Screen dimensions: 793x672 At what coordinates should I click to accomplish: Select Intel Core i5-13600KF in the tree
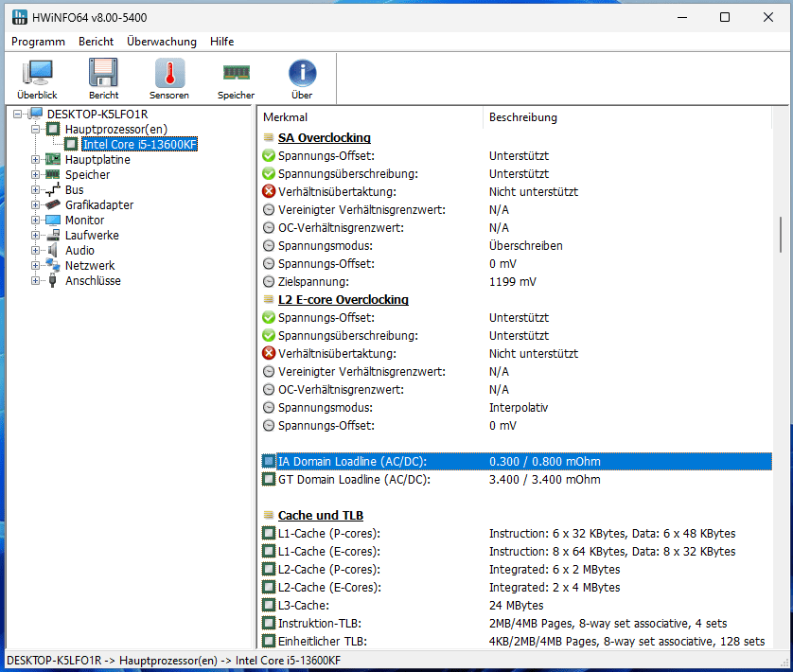point(140,144)
